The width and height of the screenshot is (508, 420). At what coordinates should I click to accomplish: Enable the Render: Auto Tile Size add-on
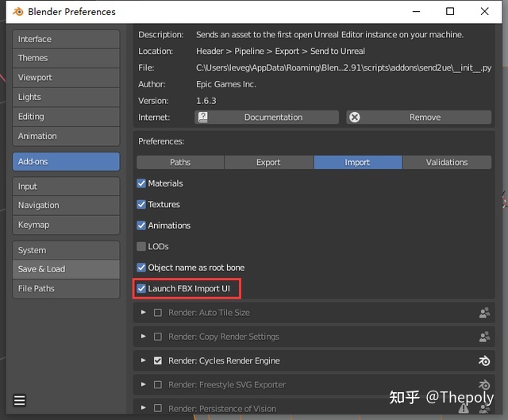tap(158, 313)
